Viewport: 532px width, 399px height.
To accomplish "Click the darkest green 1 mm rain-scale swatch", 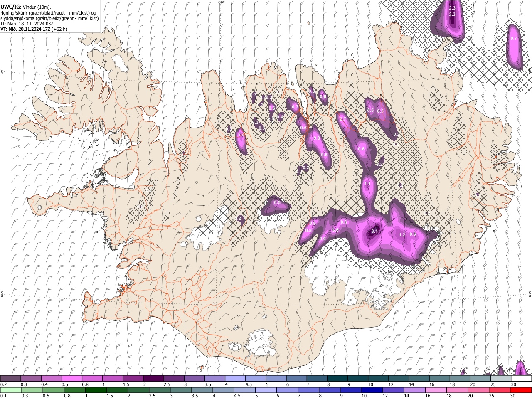I will point(96,390).
